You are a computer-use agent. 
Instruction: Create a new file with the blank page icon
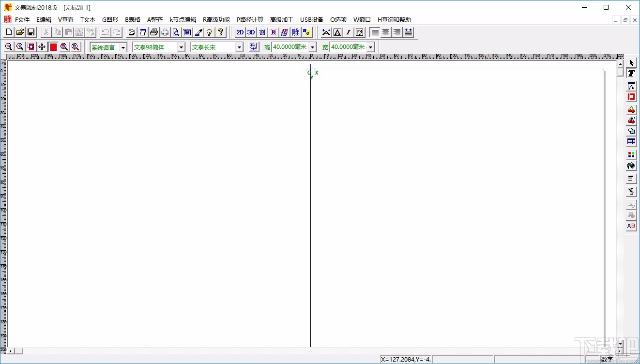click(9, 32)
